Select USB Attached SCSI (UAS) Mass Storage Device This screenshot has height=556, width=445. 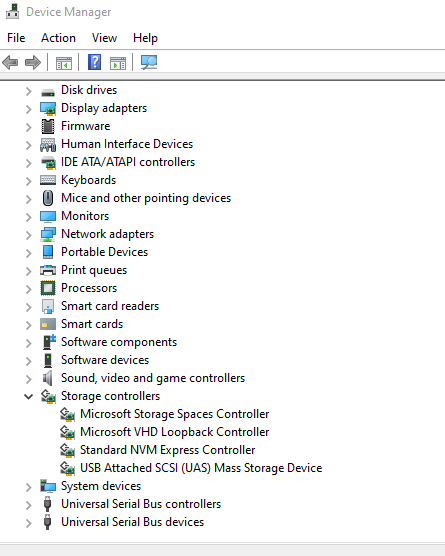[201, 468]
